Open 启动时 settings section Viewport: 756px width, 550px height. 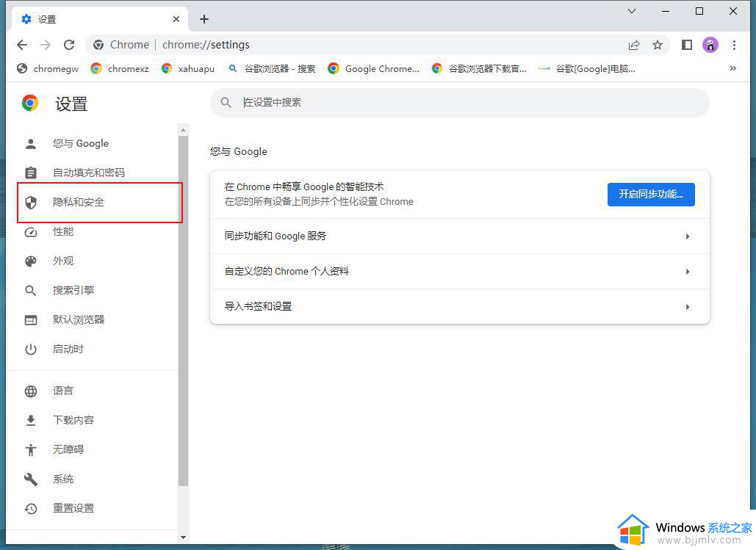point(92,349)
